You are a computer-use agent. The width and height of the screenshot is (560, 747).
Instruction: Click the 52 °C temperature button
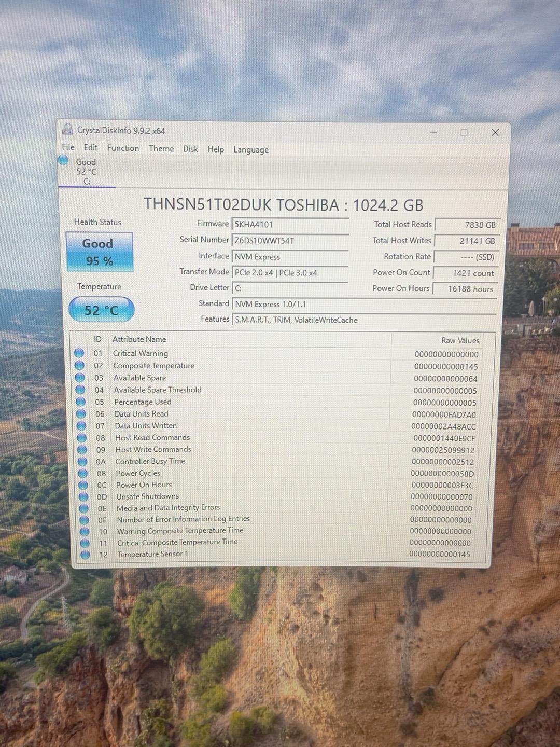(x=102, y=310)
